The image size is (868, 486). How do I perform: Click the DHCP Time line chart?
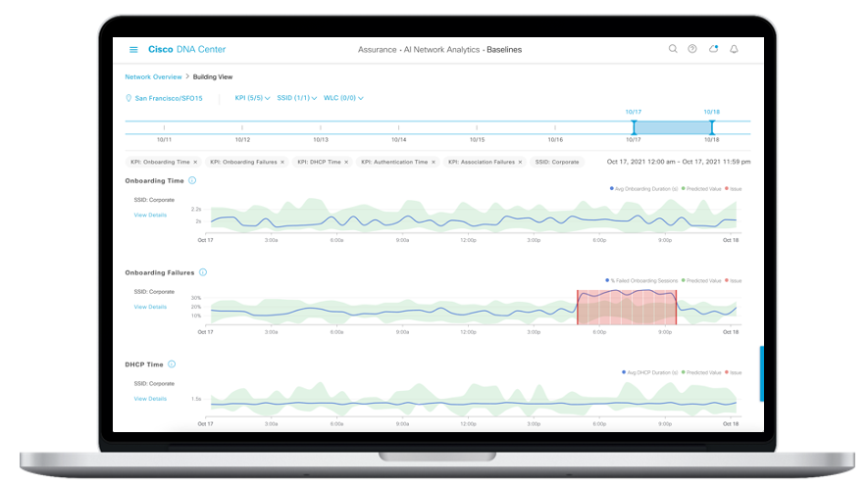click(x=474, y=400)
